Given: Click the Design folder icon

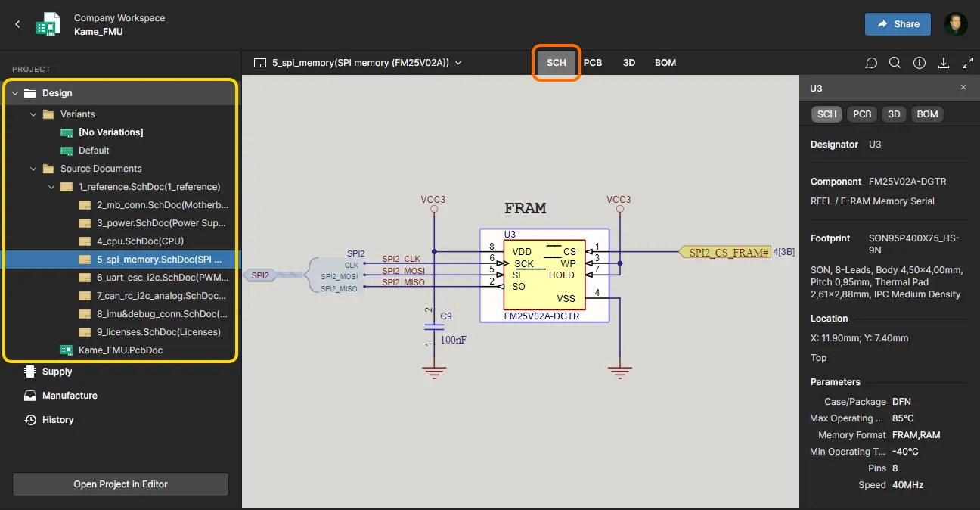Looking at the screenshot, I should (x=30, y=93).
